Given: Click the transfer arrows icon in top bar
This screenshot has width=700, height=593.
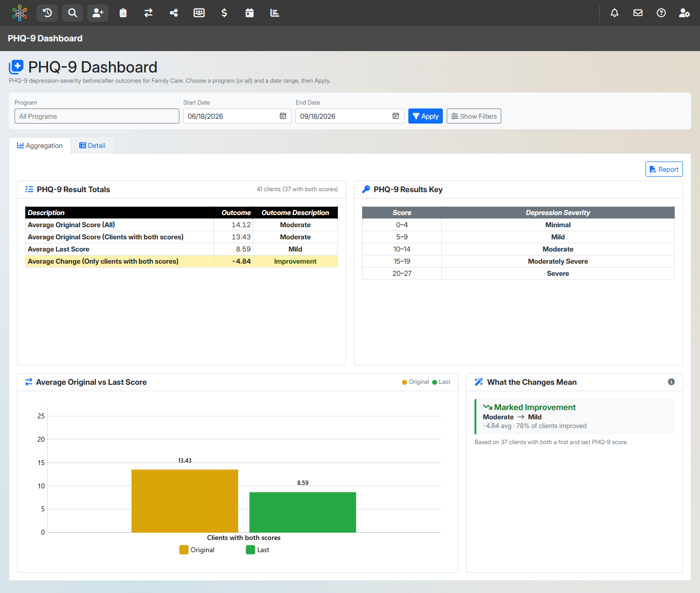Looking at the screenshot, I should (148, 13).
